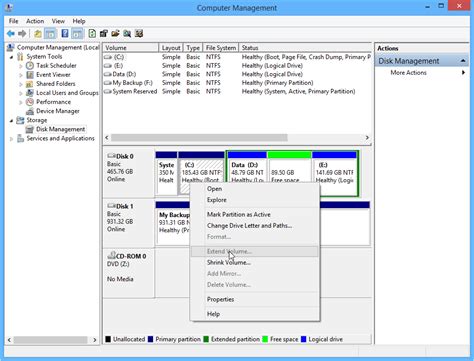
Task: Collapse the Storage tree node
Action: tap(12, 120)
